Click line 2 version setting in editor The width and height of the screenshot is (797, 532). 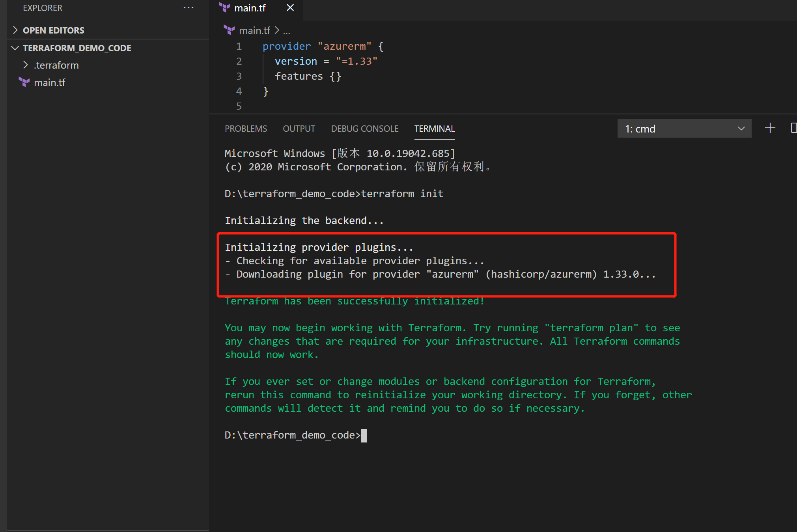(x=326, y=61)
